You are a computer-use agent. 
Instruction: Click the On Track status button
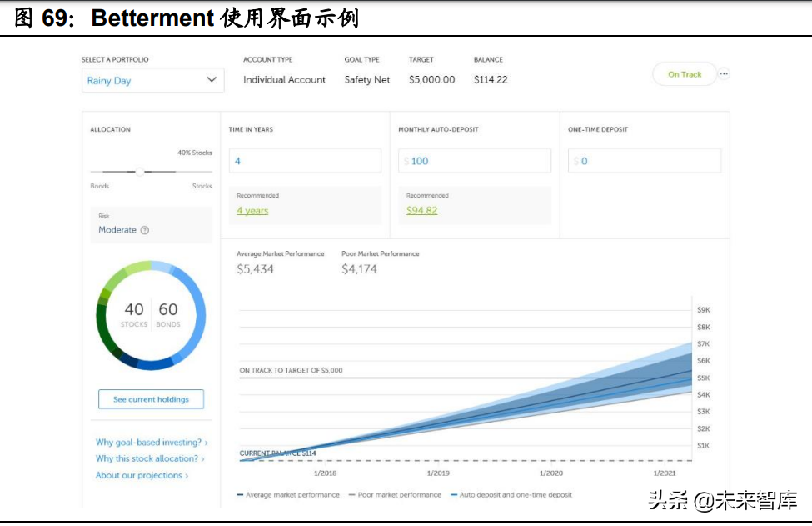[x=685, y=74]
